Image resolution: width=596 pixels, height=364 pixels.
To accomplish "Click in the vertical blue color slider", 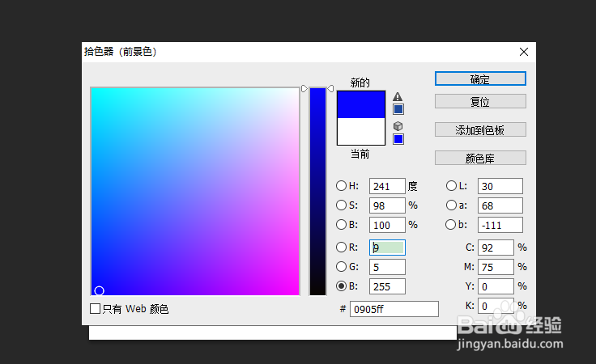I will coord(317,191).
